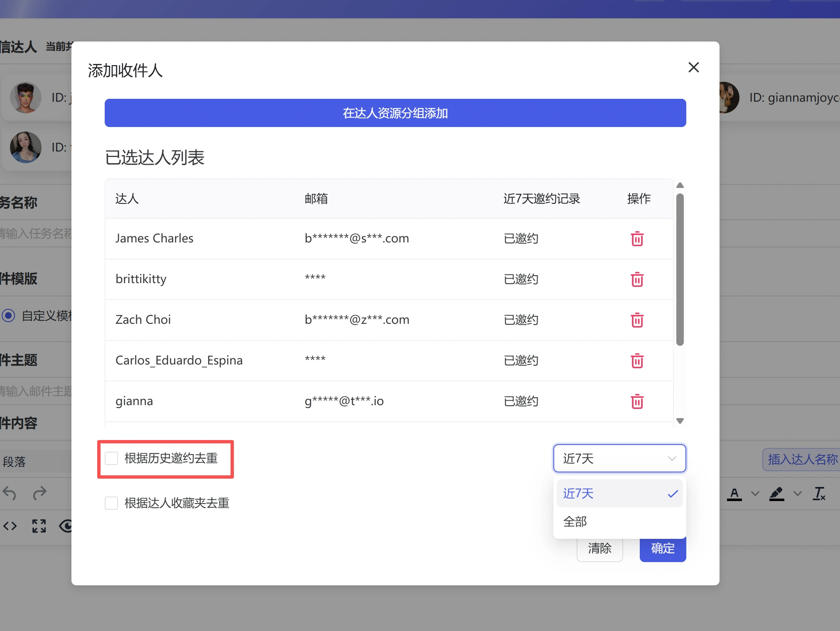This screenshot has height=631, width=840.
Task: Open source code view icon
Action: click(10, 526)
